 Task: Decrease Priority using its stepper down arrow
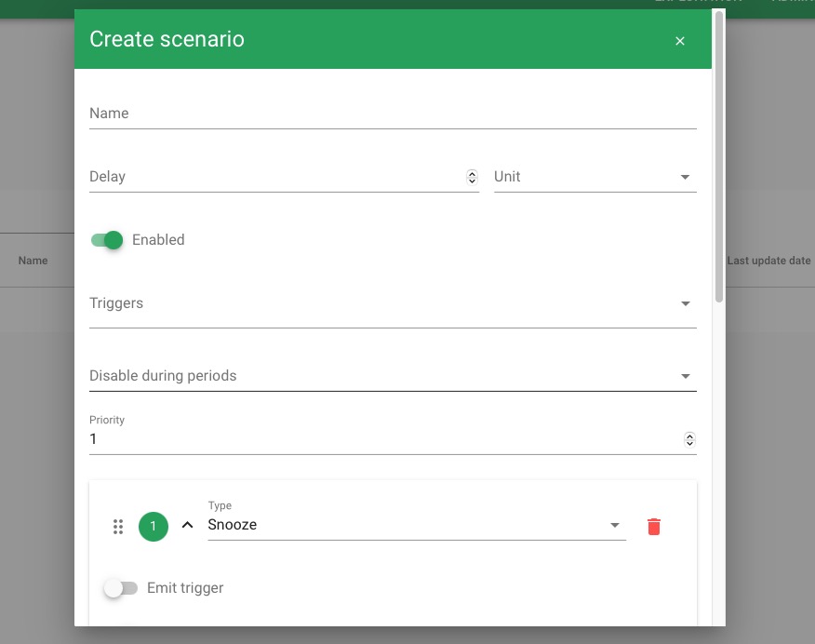pos(689,443)
